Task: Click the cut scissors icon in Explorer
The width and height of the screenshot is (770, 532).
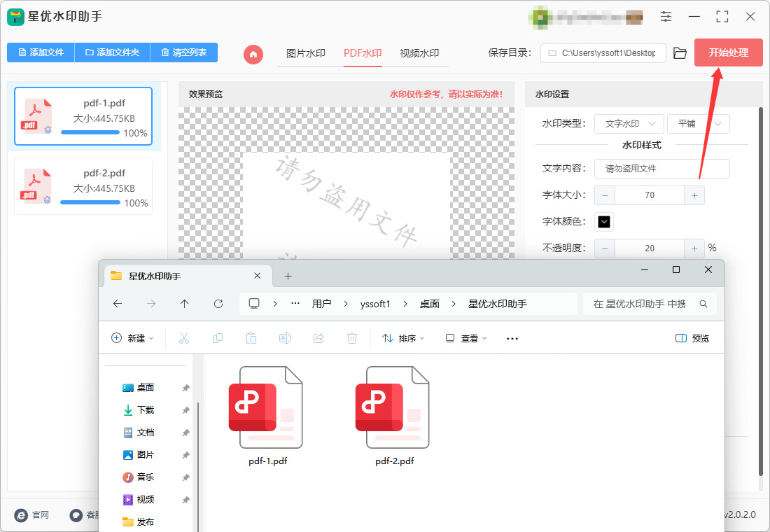Action: tap(184, 338)
